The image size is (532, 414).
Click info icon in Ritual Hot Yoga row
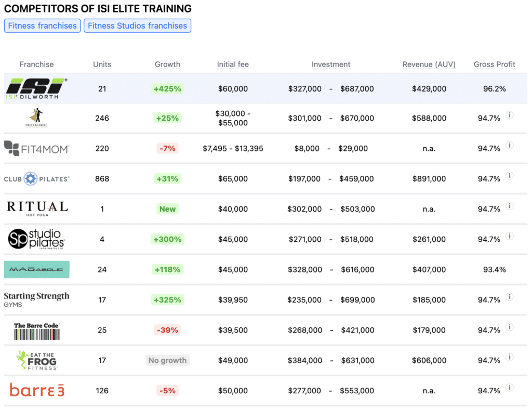[x=509, y=206]
